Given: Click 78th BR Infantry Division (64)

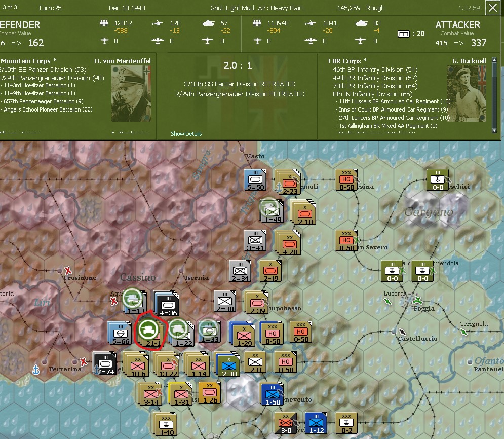Looking at the screenshot, I should (375, 86).
